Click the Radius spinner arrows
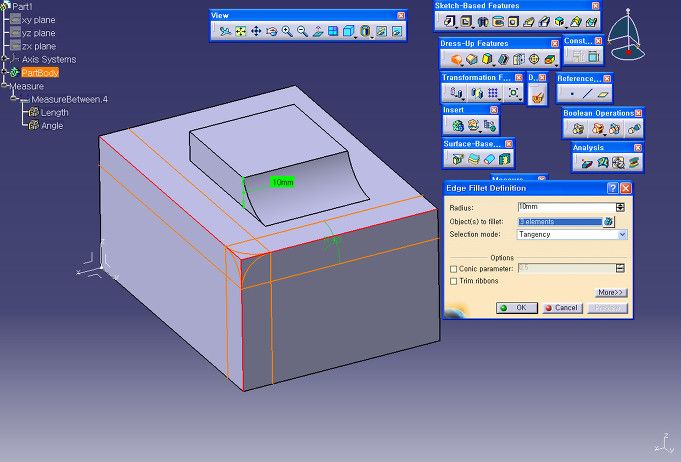 pyautogui.click(x=620, y=208)
